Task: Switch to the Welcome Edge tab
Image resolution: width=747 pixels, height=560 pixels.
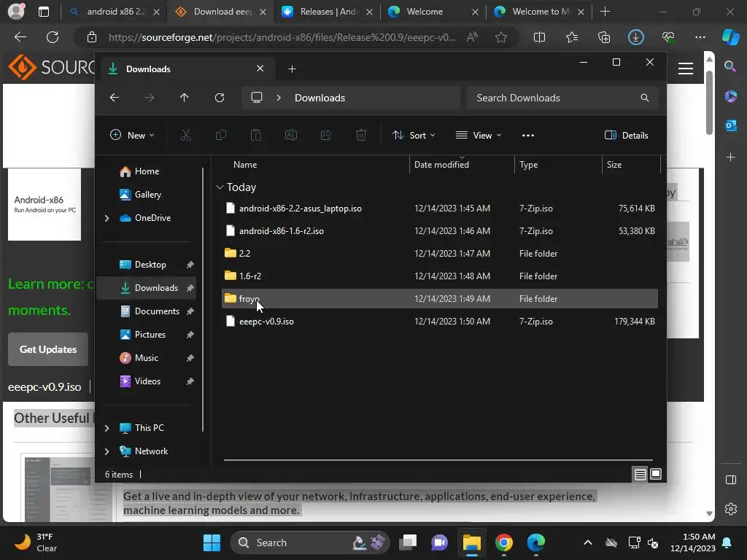Action: 433,12
